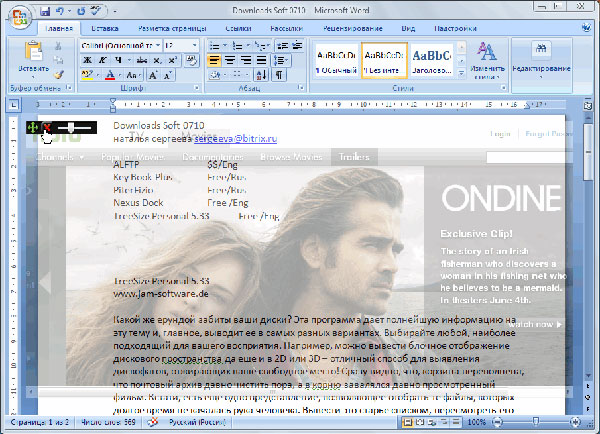Screen dimensions: 600x434
Task: Open the Calibri font name dropdown
Action: click(158, 46)
